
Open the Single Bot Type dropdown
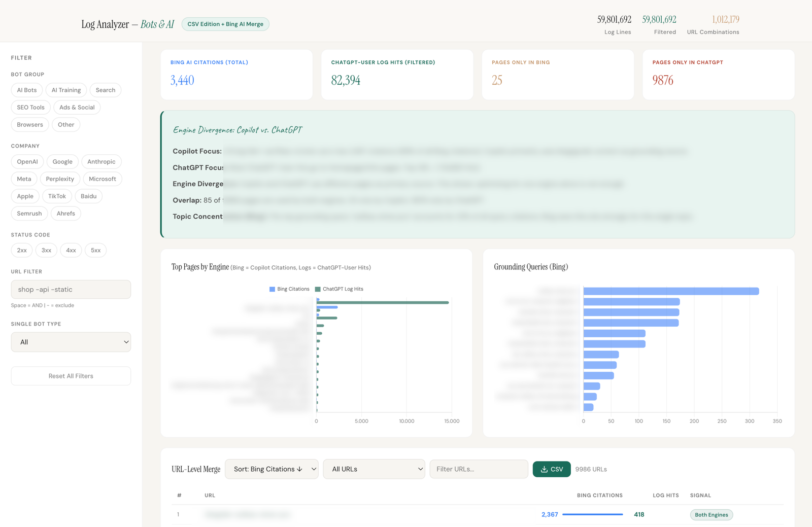[x=71, y=342]
